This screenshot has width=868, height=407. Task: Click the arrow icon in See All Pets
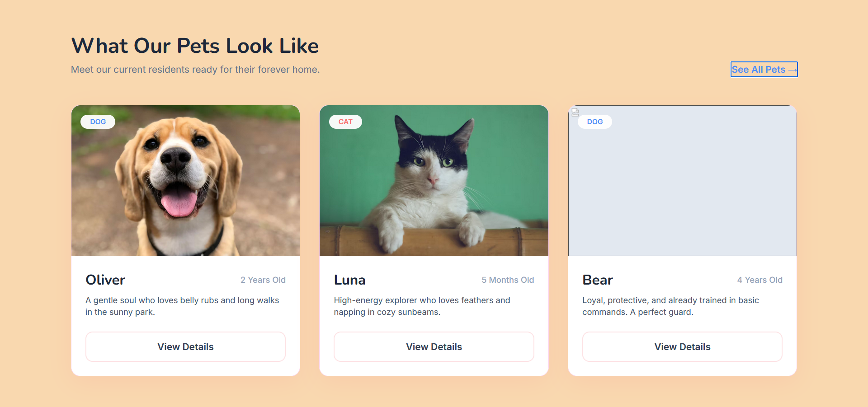[793, 69]
